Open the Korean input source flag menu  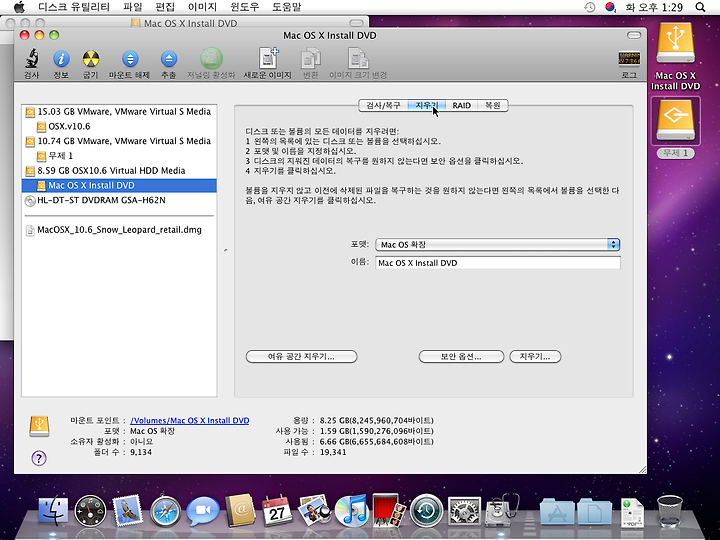point(610,7)
